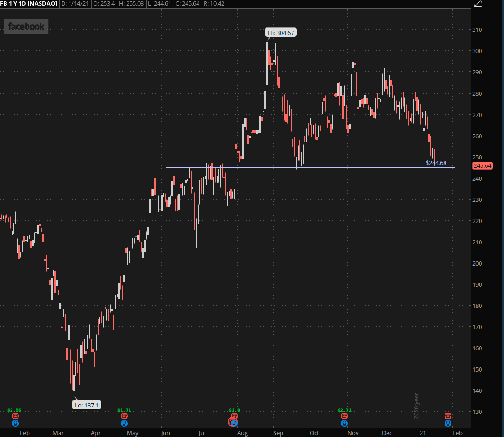Screen dimensions: 504x437
Task: Click the facebook company name label
Action: (x=26, y=26)
